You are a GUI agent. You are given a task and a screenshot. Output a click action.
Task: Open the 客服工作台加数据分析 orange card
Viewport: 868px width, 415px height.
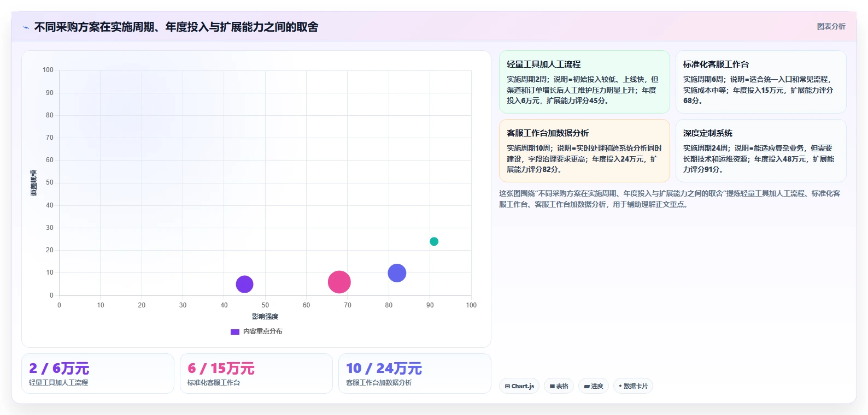click(584, 151)
